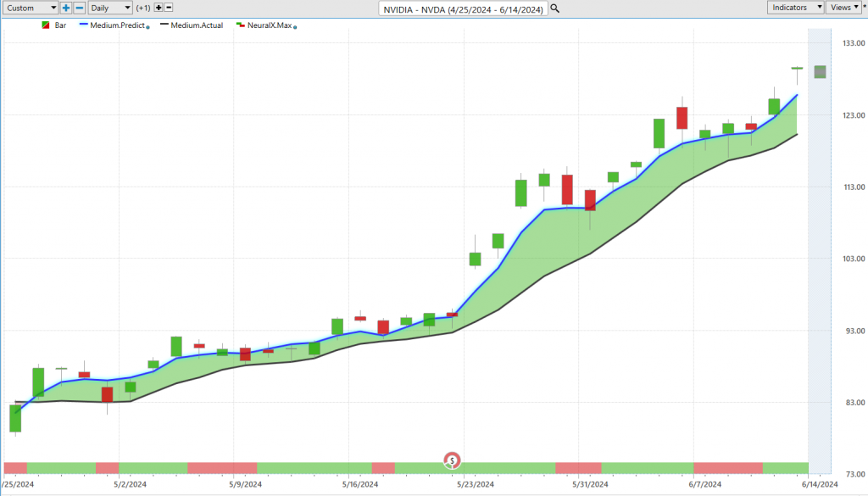The image size is (868, 496).
Task: Open the Views menu
Action: (842, 8)
